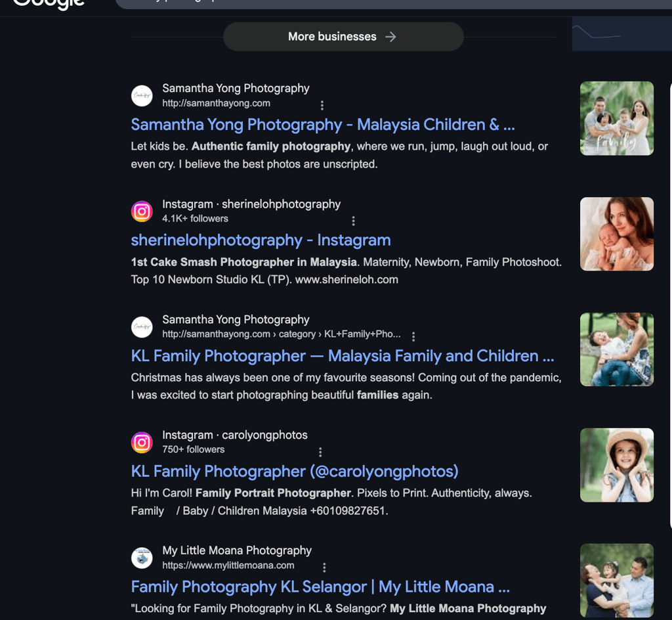Click the camera icon in the carolyongphotos row
Viewport: 672px width, 620px height.
coord(142,443)
